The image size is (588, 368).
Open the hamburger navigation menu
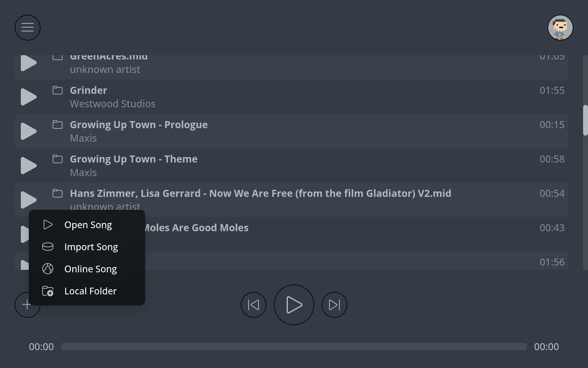tap(27, 27)
